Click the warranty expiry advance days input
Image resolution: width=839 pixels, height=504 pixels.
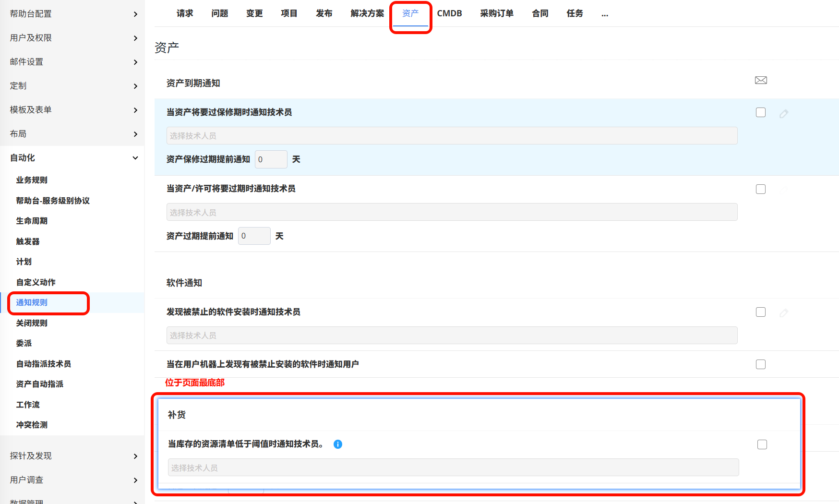(271, 159)
